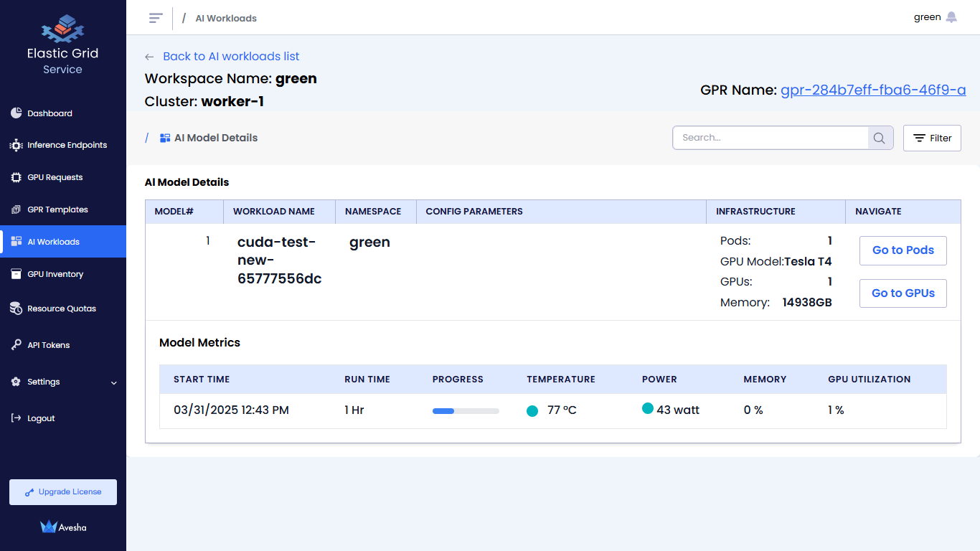The height and width of the screenshot is (551, 980).
Task: Open the Filter options
Action: [x=932, y=138]
